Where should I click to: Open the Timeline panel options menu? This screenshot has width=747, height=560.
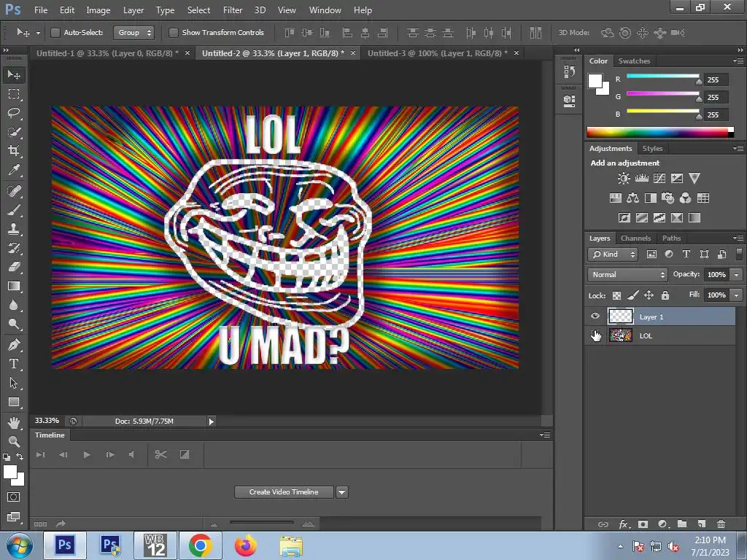tap(545, 435)
